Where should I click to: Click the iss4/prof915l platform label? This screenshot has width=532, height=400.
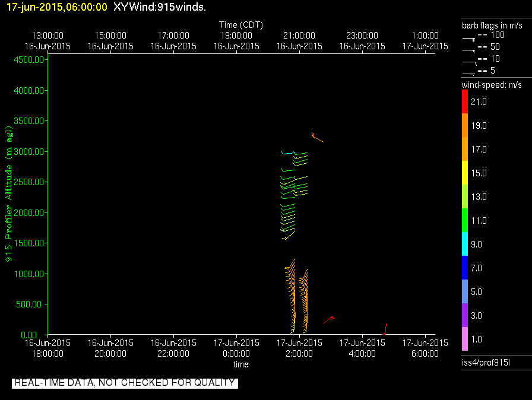click(486, 363)
